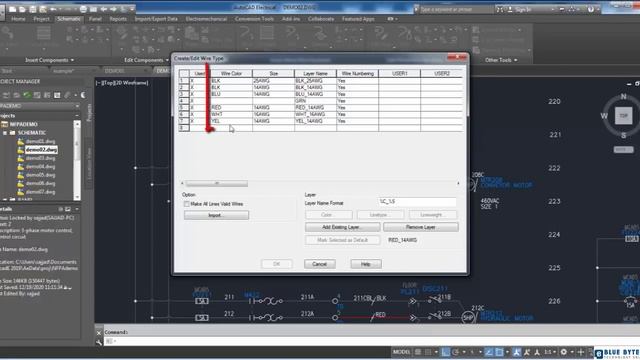Click the Cancel button in wire type dialog
This screenshot has height=360, width=640.
[x=320, y=264]
